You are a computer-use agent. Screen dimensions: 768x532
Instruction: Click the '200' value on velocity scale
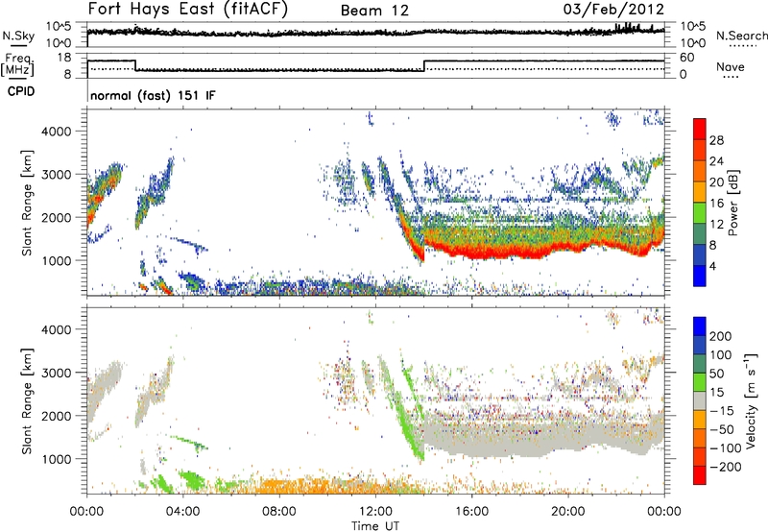[x=721, y=336]
